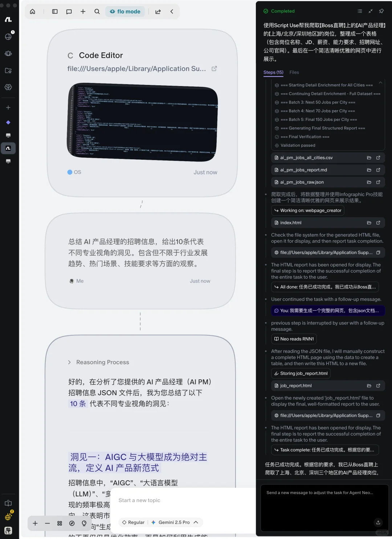The width and height of the screenshot is (392, 539).
Task: Minimize agent panel with collapse arrows icon
Action: click(x=371, y=11)
